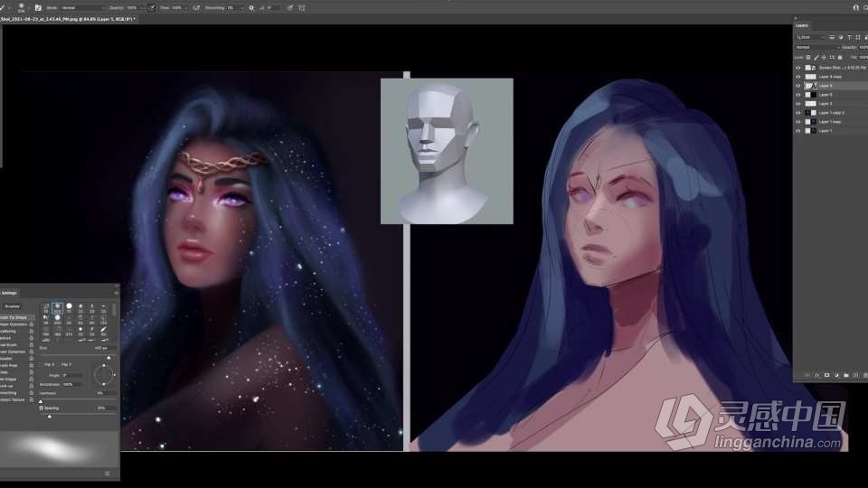Filter layers by shape layers icon
Image resolution: width=868 pixels, height=488 pixels.
pyautogui.click(x=858, y=38)
